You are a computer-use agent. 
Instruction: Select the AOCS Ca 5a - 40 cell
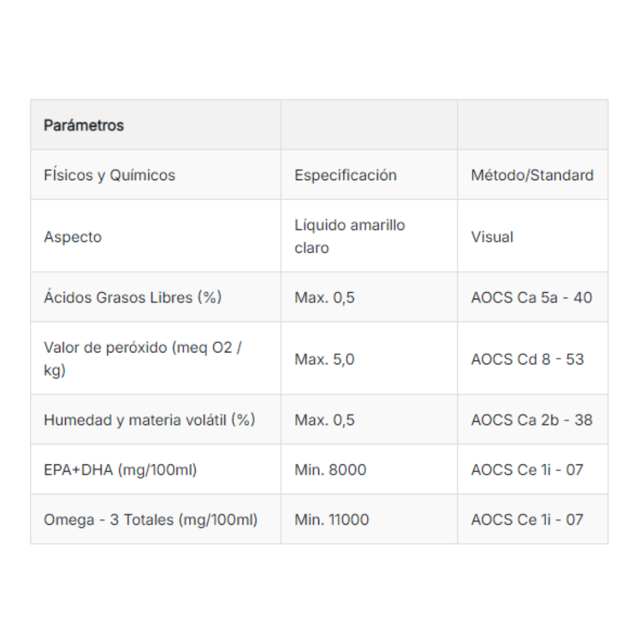tap(531, 297)
